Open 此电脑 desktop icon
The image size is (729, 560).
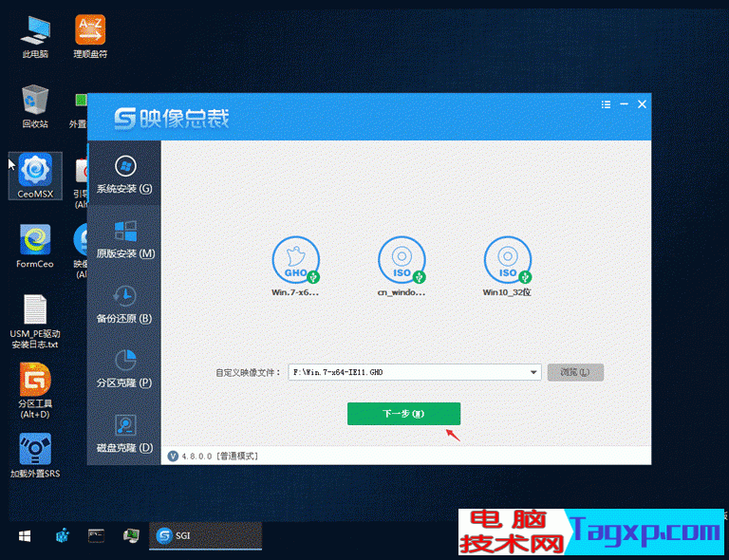click(x=35, y=37)
